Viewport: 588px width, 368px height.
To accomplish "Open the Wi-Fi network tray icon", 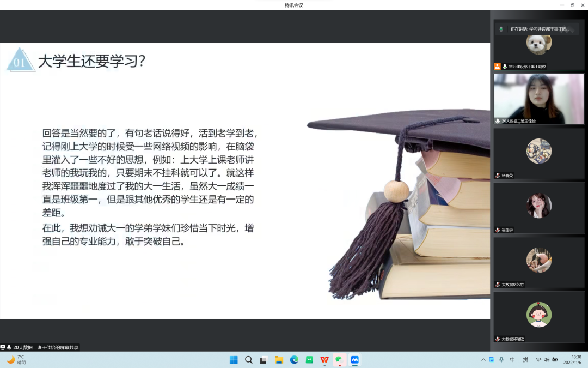I will click(538, 360).
